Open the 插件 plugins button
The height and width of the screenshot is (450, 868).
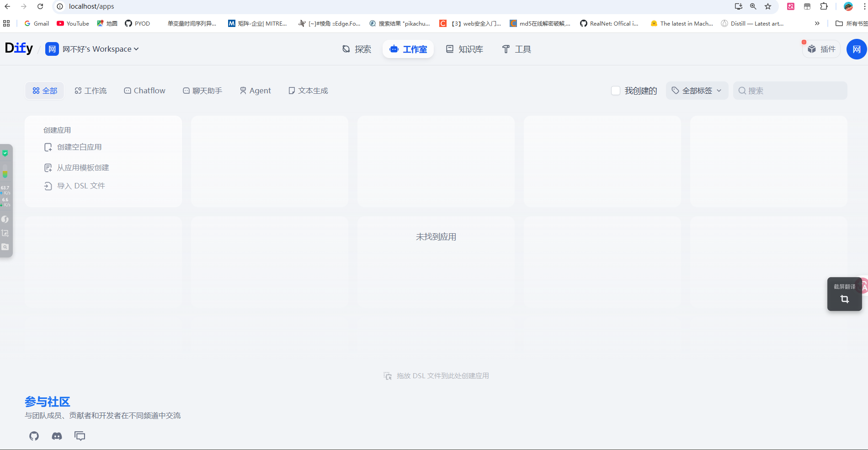[821, 49]
